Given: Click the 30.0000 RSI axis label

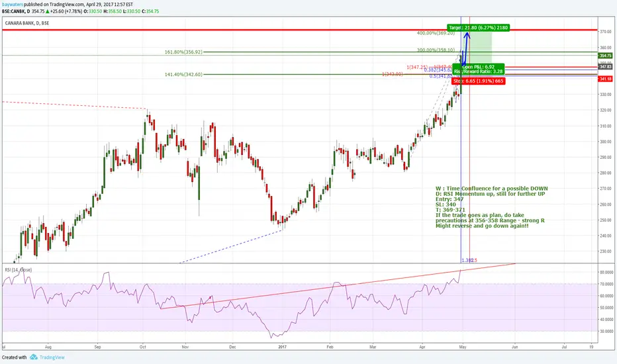Looking at the screenshot, I should point(606,332).
